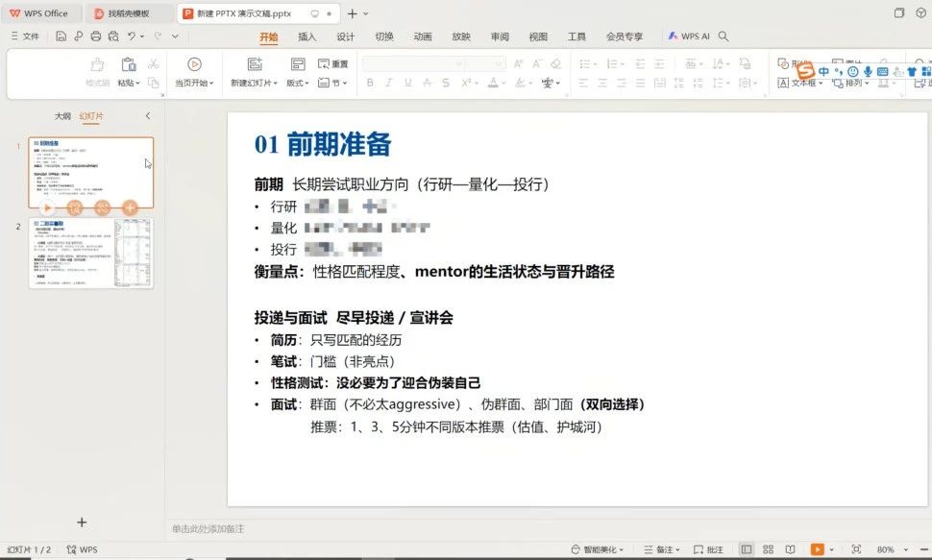Click the Print icon in quick access toolbar
Screen dimensions: 932x560
click(95, 37)
